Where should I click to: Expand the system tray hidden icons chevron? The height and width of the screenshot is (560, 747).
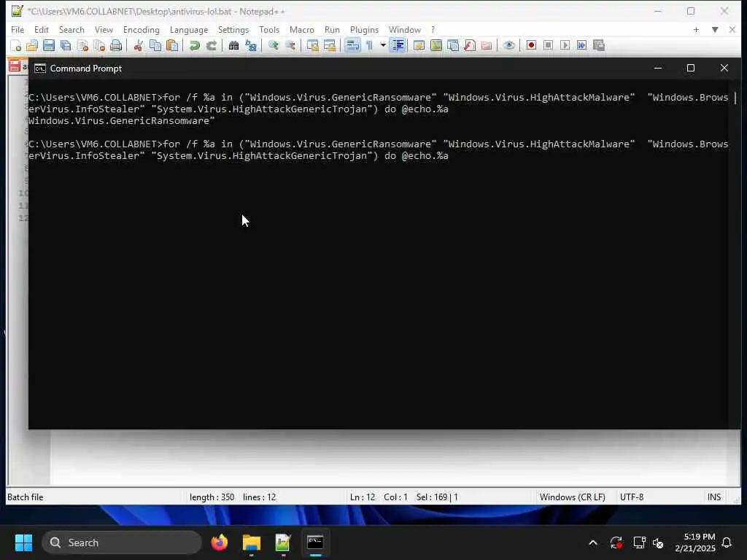593,542
